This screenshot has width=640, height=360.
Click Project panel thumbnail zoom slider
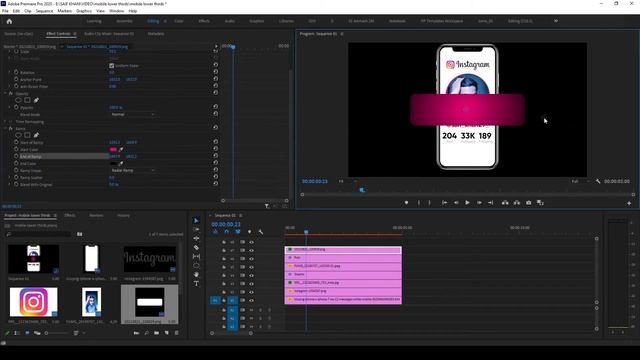[57, 333]
